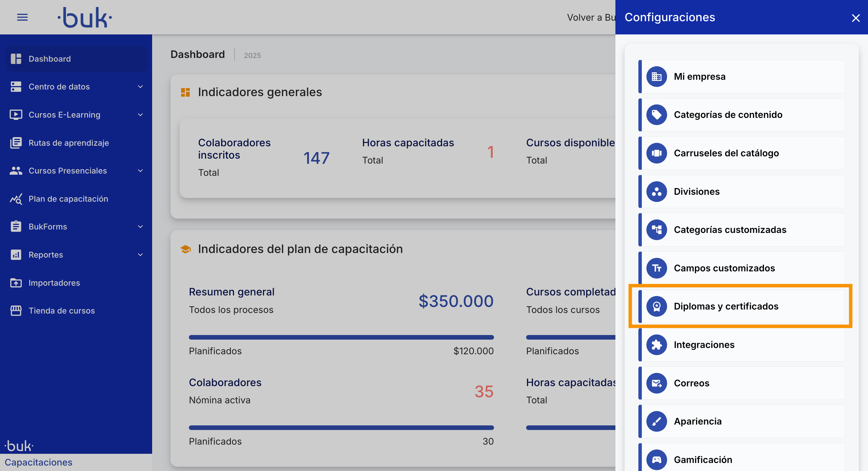Open Rutas de aprendizaje in sidebar
Screen dimensions: 868x471
click(68, 143)
